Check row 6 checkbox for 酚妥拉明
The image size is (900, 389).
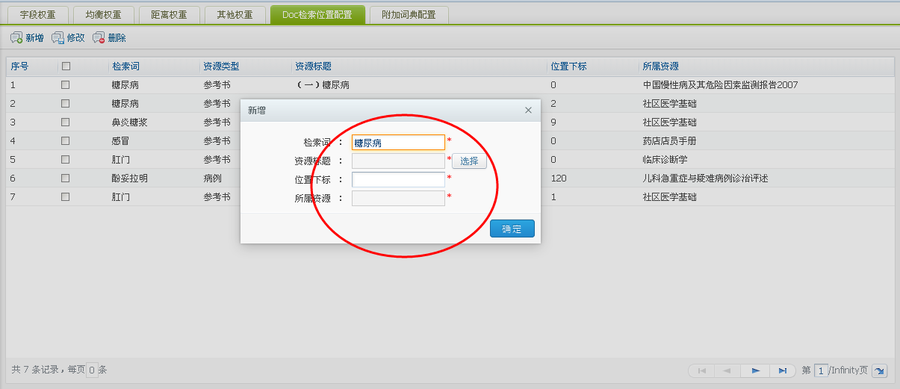tap(65, 178)
